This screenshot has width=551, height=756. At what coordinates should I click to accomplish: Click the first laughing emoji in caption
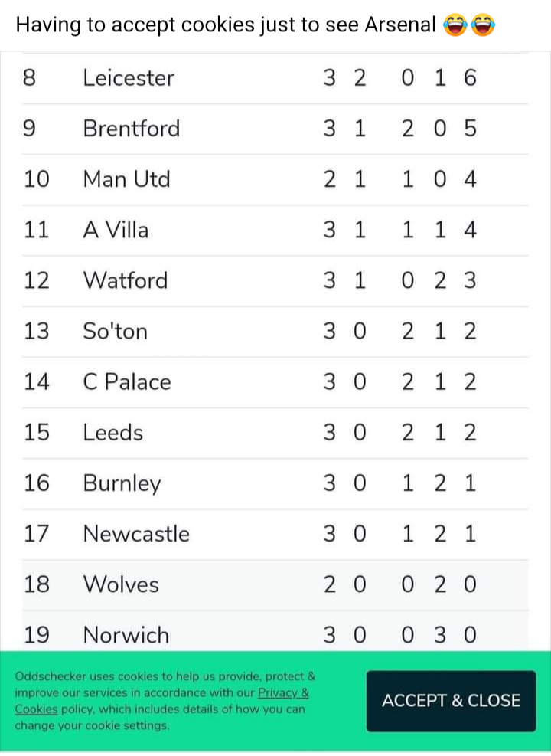point(455,25)
